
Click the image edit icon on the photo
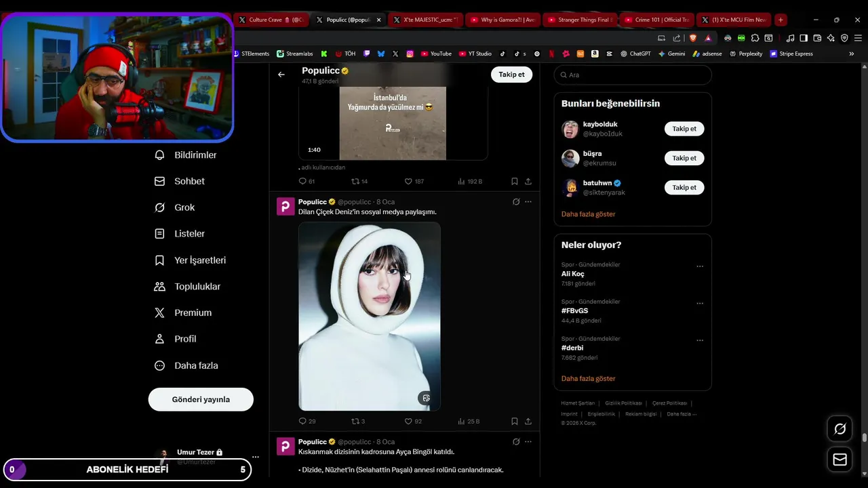pos(426,398)
